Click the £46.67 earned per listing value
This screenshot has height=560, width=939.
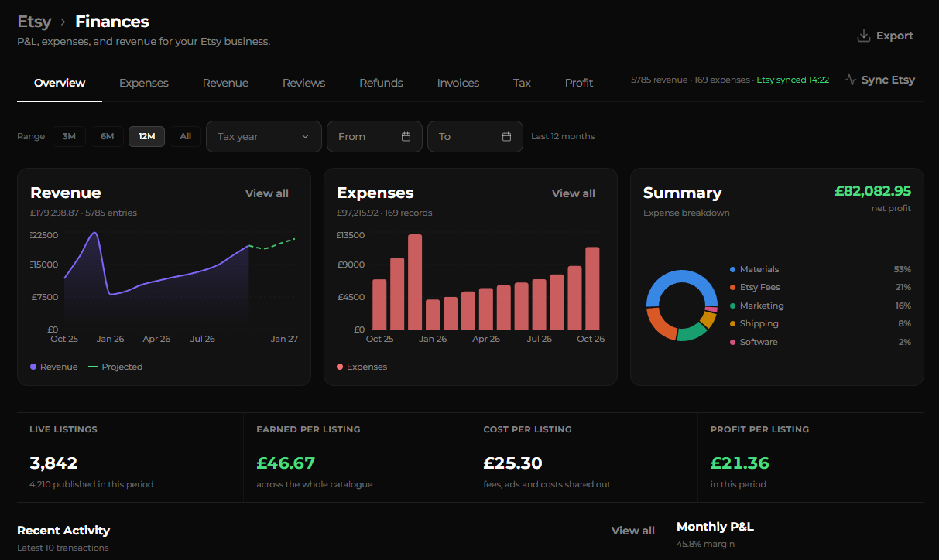pyautogui.click(x=286, y=463)
